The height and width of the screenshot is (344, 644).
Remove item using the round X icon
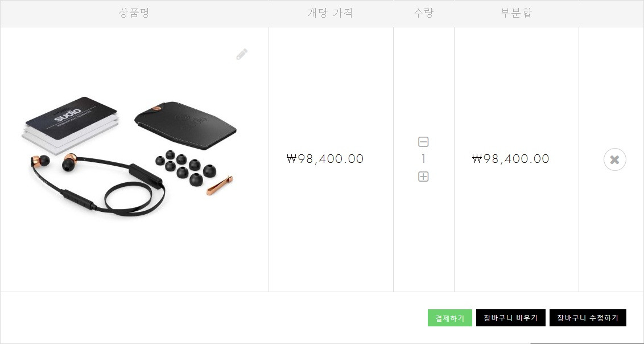[615, 159]
